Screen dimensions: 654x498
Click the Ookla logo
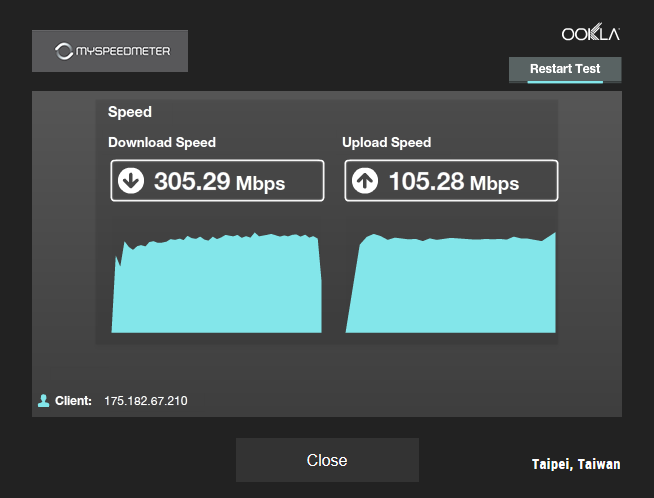(x=591, y=32)
